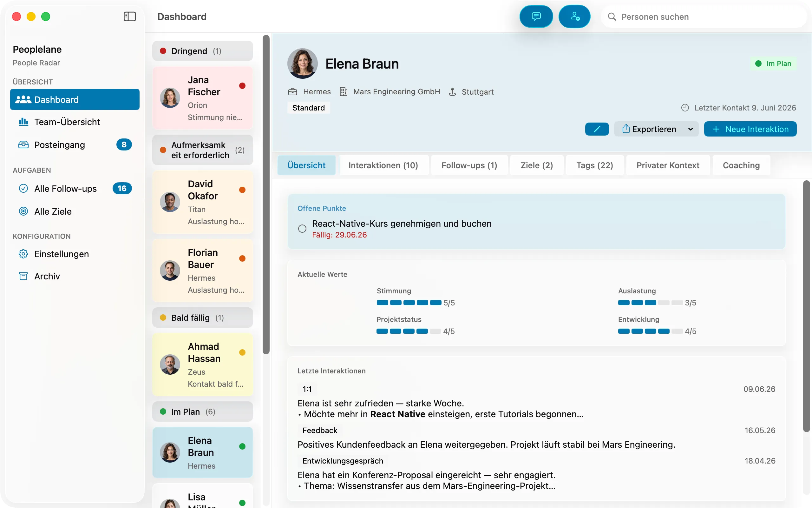
Task: Switch to the Interaktionen (10) tab
Action: (x=383, y=165)
